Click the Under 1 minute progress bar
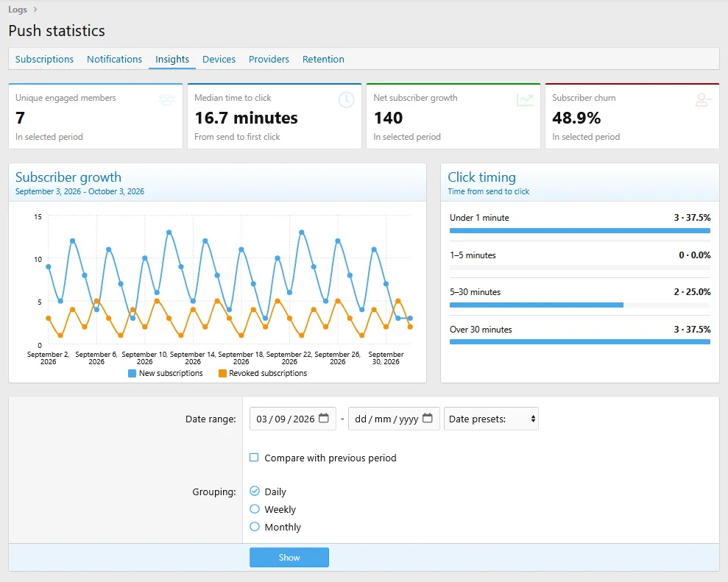 tap(580, 230)
